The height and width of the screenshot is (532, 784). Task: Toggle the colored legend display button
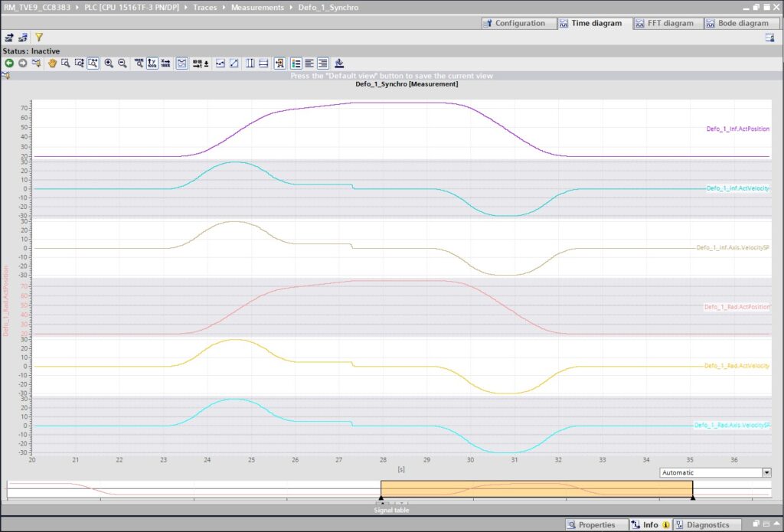coord(296,63)
